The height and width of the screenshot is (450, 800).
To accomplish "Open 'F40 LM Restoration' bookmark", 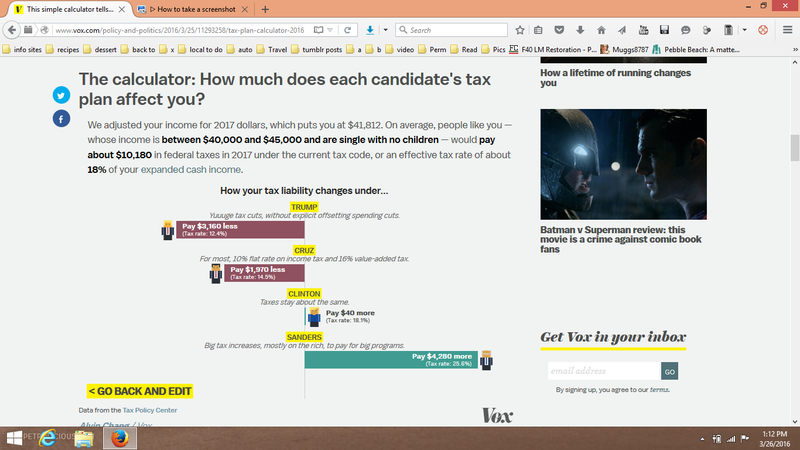I will tap(553, 49).
